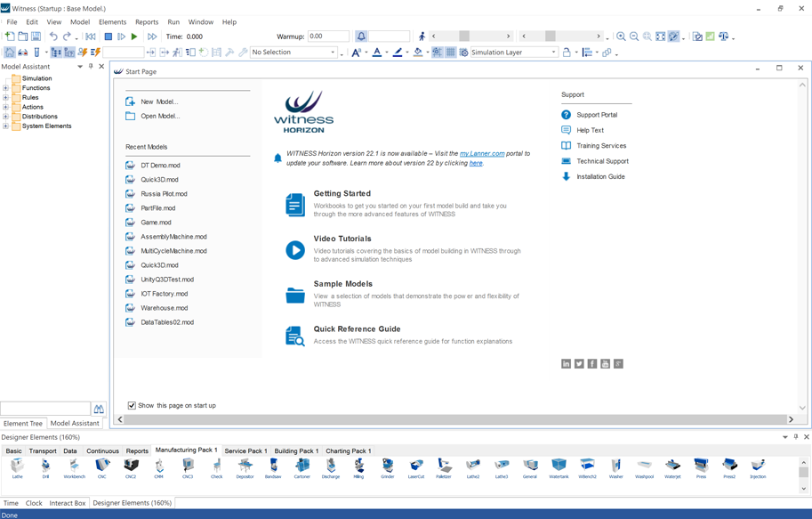The width and height of the screenshot is (812, 519).
Task: Select the Lathe designer element
Action: pos(18,469)
